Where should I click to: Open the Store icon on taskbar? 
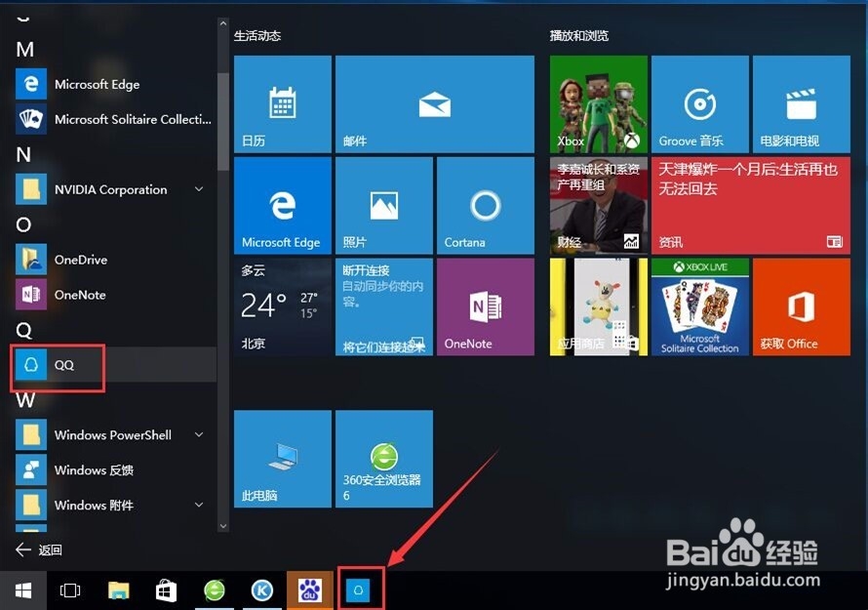(166, 590)
